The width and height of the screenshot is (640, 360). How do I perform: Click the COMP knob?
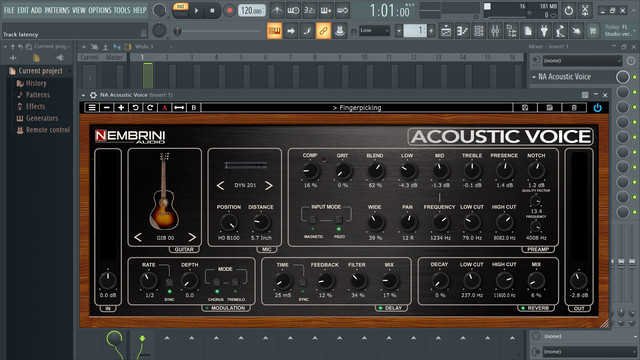(311, 171)
